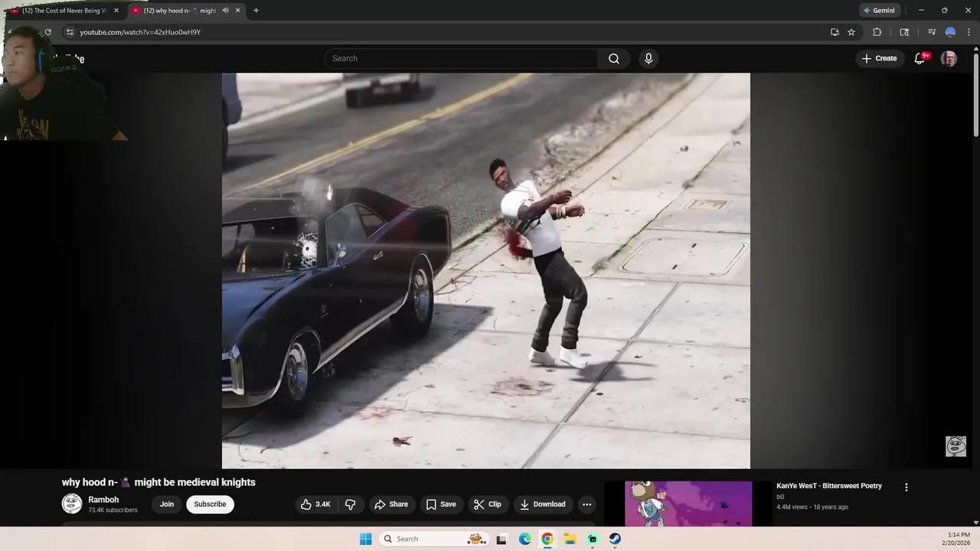
Task: Install app icon in address bar
Action: pos(835,32)
